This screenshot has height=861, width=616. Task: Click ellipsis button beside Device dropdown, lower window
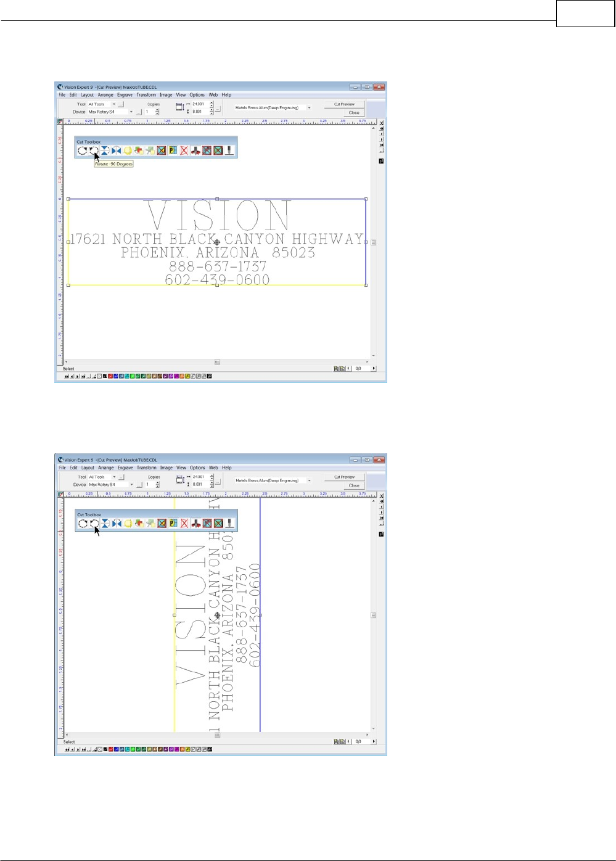(139, 485)
